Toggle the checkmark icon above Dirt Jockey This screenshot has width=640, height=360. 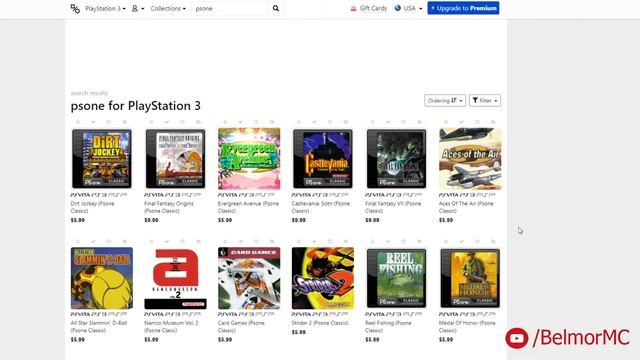(93, 122)
